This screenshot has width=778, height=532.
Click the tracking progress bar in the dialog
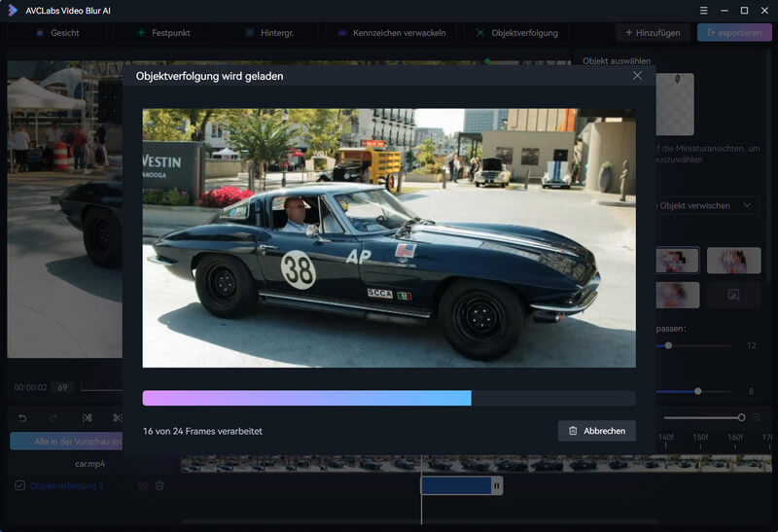click(389, 398)
